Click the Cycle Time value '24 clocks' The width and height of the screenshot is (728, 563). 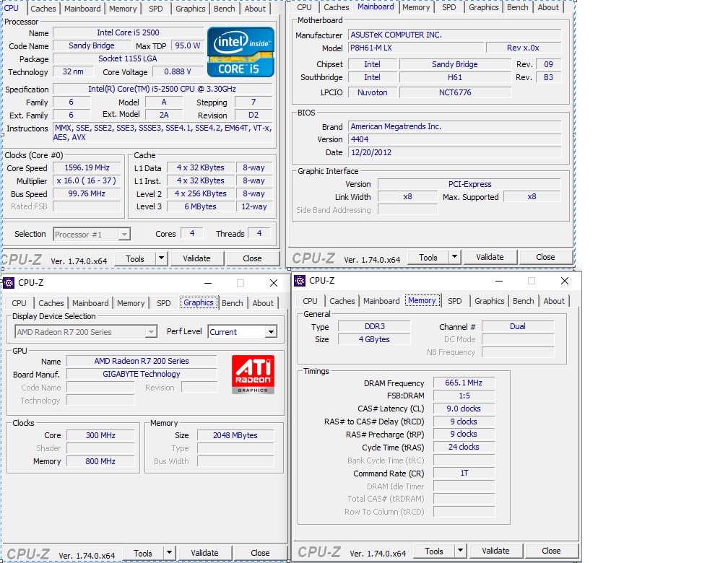coord(464,447)
